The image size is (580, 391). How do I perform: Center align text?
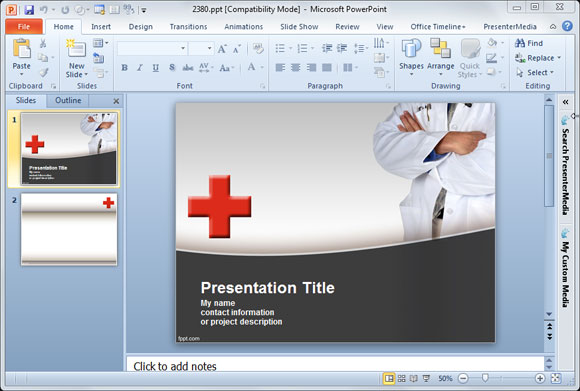click(x=296, y=67)
